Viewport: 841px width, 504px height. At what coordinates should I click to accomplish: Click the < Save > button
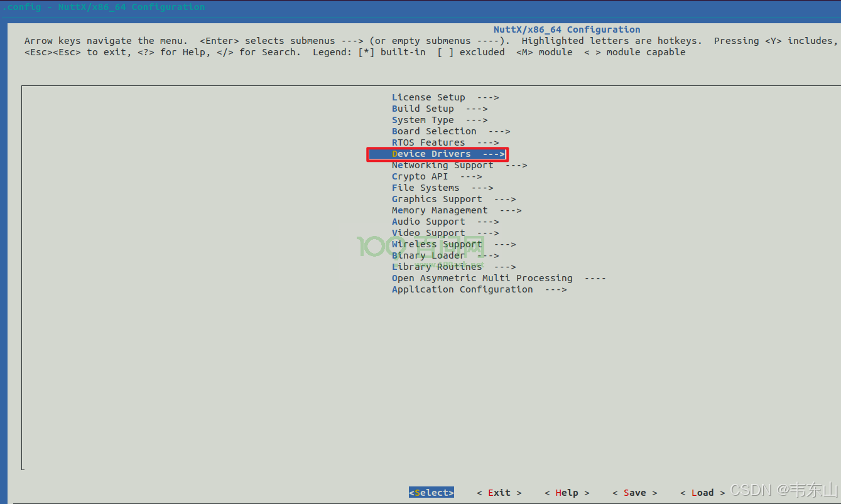(635, 493)
